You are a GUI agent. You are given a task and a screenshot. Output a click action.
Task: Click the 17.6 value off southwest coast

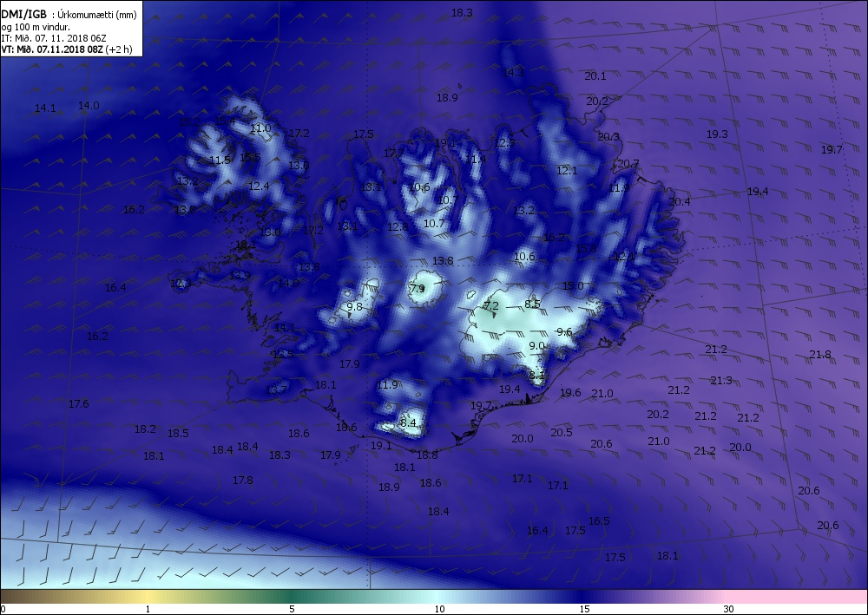pos(79,403)
